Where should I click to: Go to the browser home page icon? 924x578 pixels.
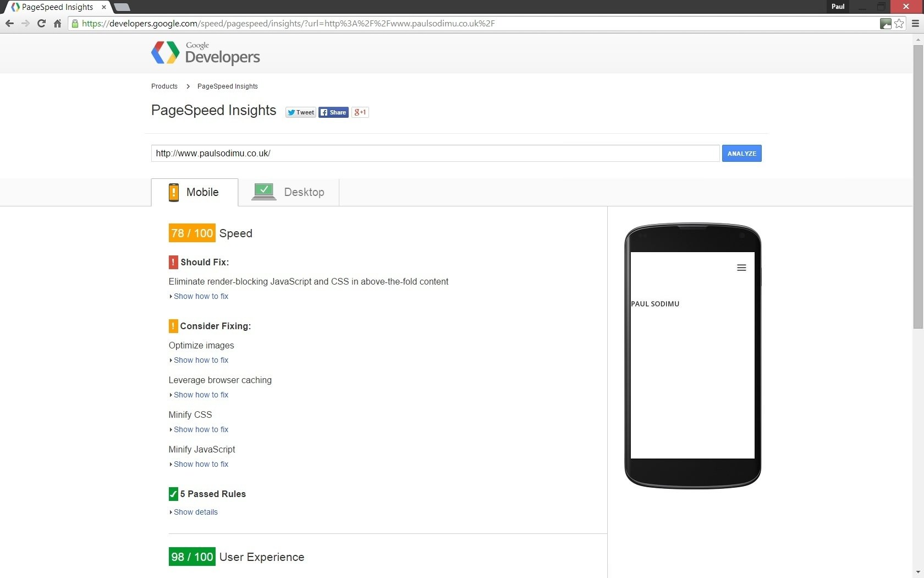click(x=57, y=24)
